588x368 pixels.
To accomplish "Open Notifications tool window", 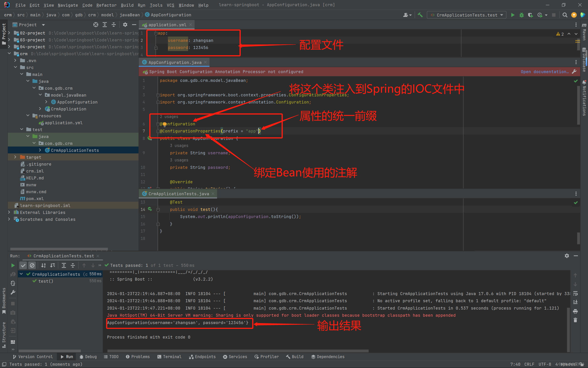I will click(584, 98).
